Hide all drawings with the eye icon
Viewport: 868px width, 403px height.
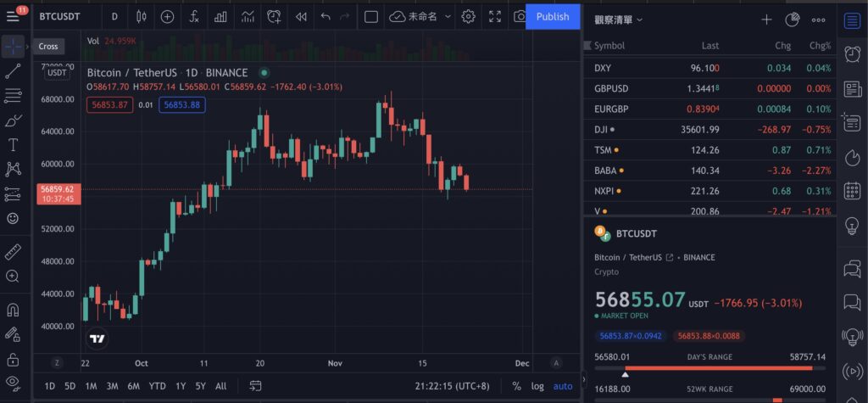click(x=13, y=383)
